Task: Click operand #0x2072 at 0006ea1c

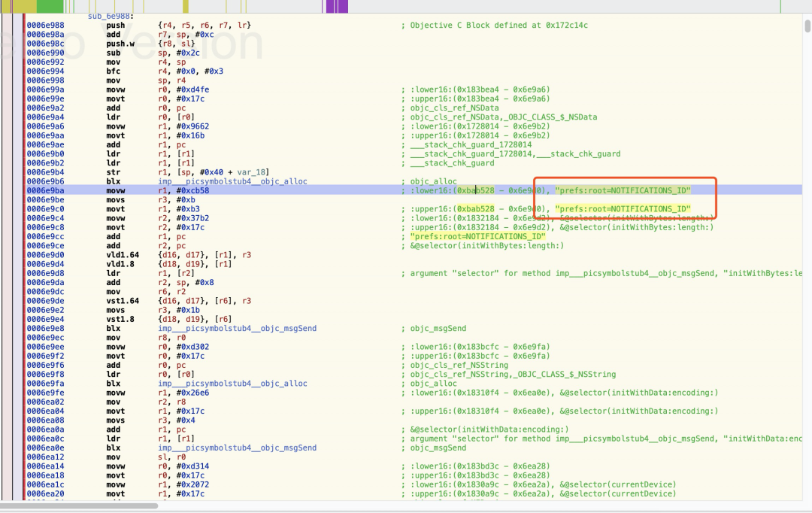Action: click(192, 484)
